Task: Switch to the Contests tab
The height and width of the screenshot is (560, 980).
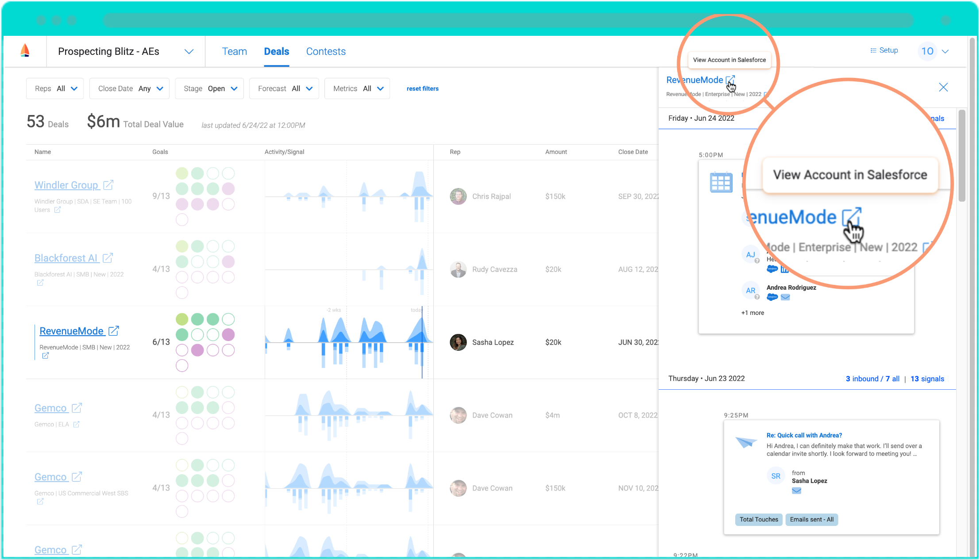Action: [326, 51]
